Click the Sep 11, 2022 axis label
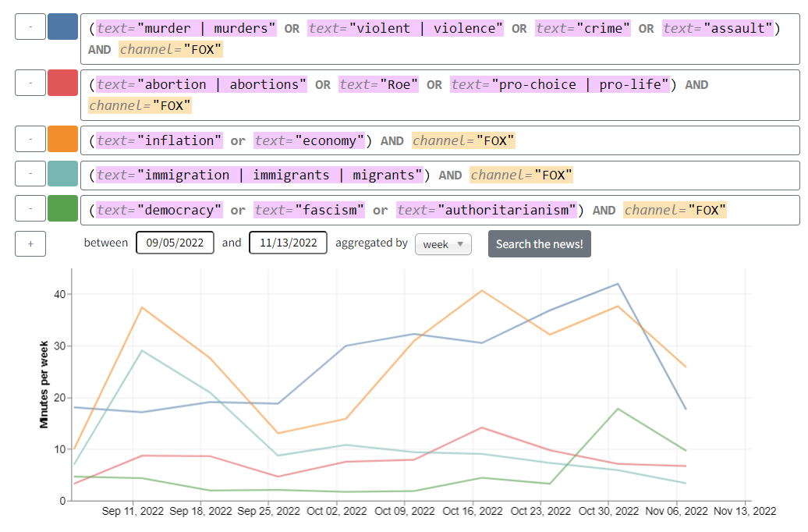This screenshot has width=808, height=532. pos(133,512)
